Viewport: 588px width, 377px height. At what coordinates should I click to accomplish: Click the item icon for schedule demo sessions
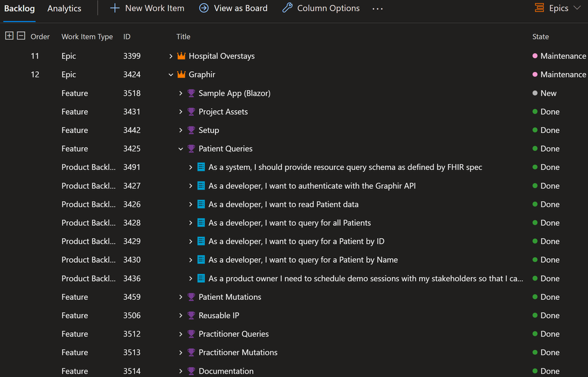tap(201, 278)
